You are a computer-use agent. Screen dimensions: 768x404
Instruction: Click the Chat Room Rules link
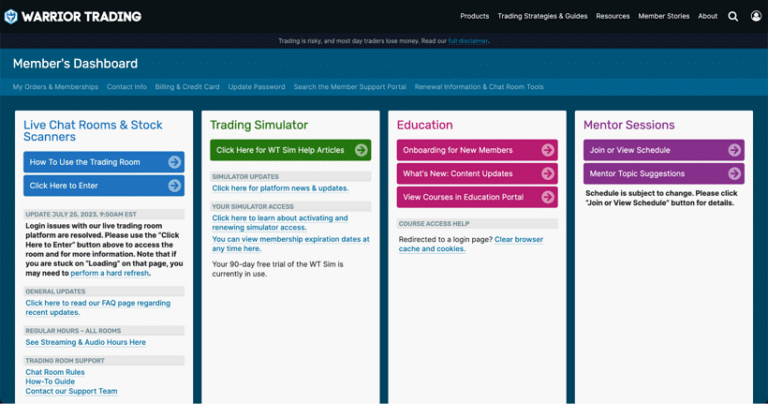[56, 372]
